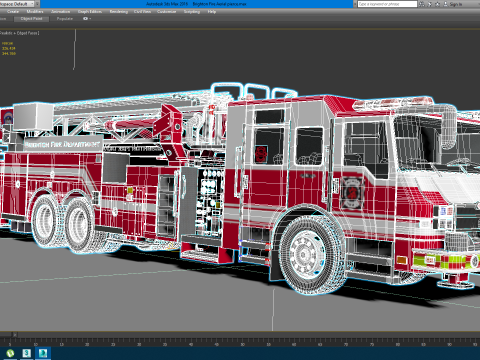Select the Brighton Fire Department sign panel

[62, 144]
